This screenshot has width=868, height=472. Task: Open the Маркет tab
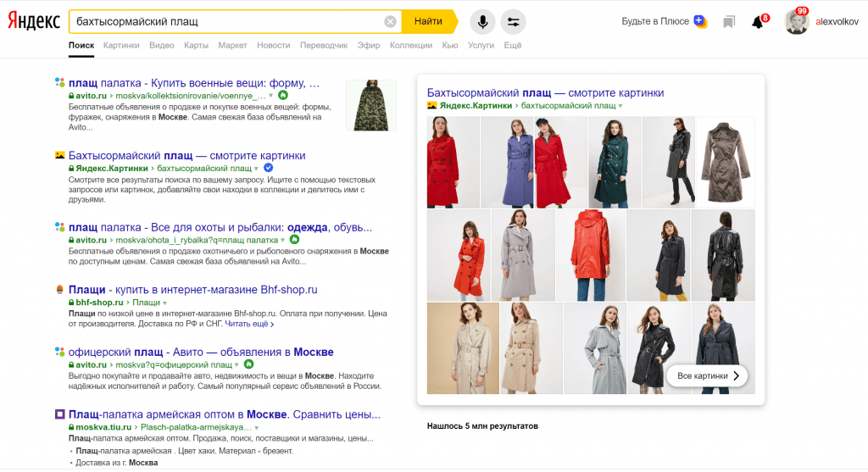click(x=232, y=46)
